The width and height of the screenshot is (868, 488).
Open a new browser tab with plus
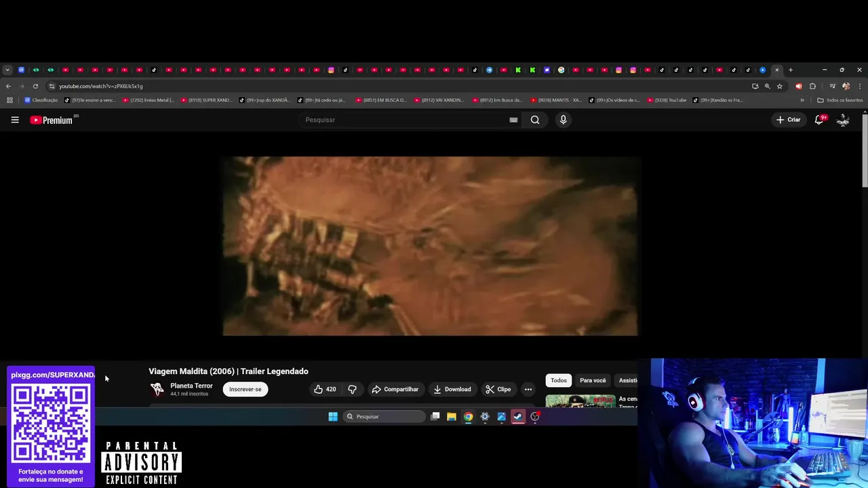791,70
